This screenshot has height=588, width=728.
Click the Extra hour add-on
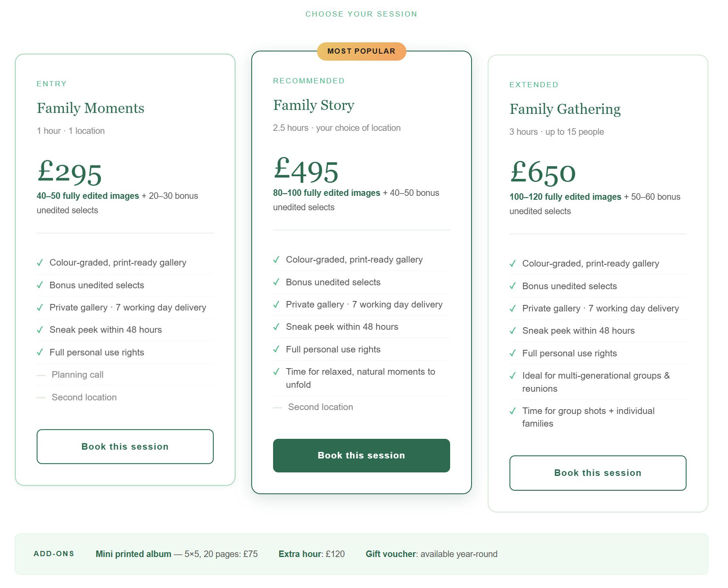[x=311, y=554]
